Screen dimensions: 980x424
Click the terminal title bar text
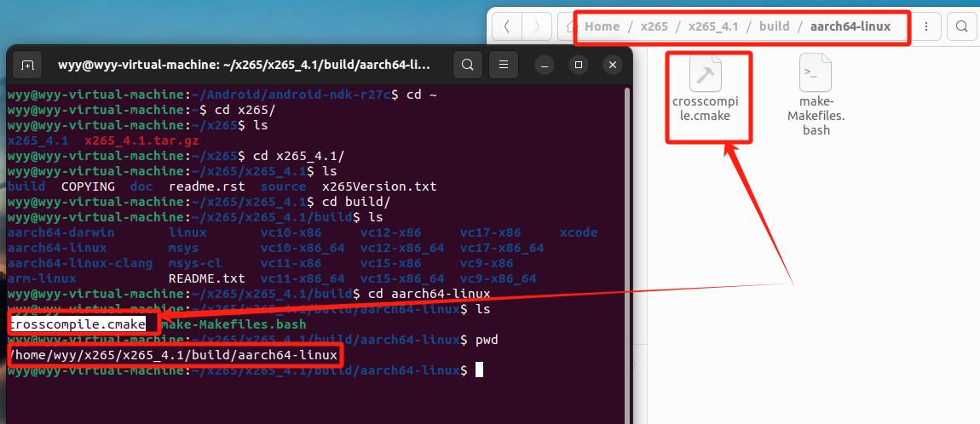[244, 65]
